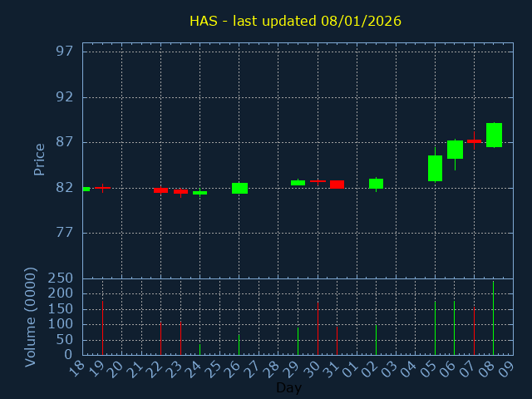Click the green candlestick on day 29

point(298,183)
